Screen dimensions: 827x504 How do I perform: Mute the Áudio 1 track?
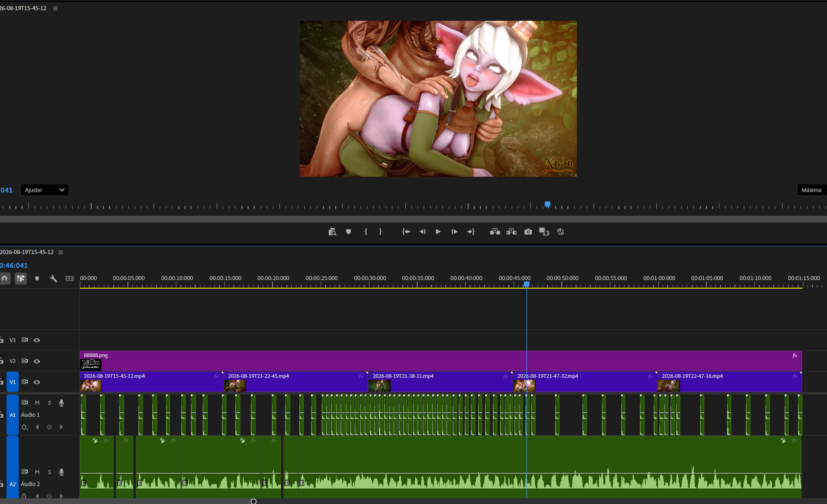[37, 403]
